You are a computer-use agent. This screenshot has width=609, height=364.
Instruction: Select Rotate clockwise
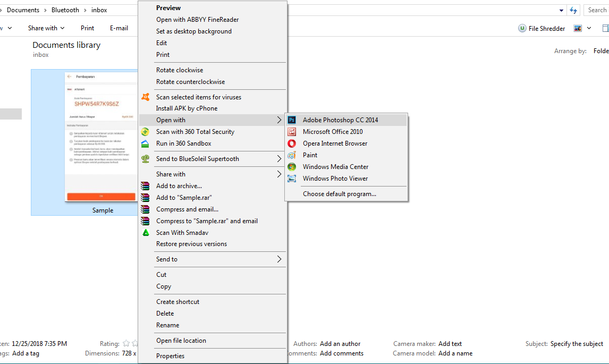pyautogui.click(x=180, y=70)
